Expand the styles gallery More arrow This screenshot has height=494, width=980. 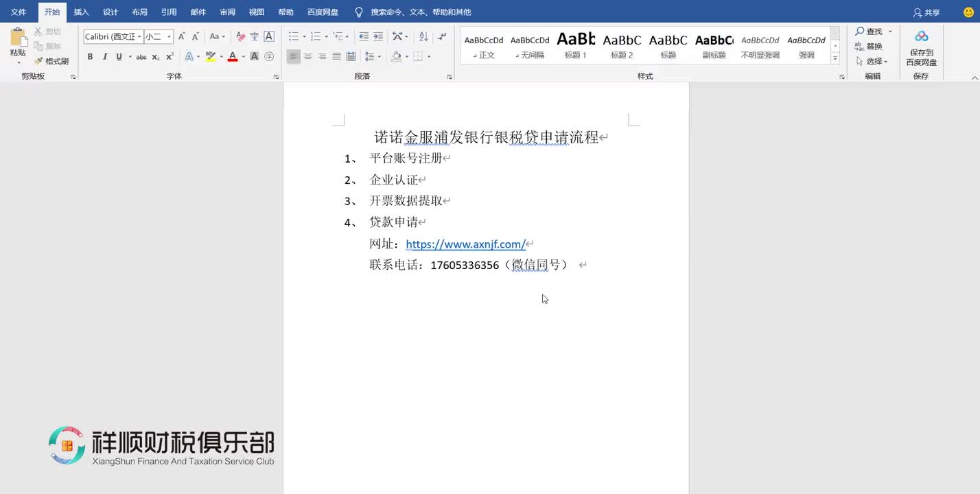(835, 59)
